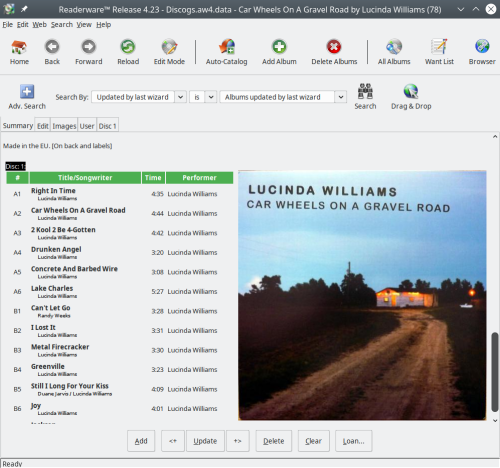Viewport: 500px width, 468px height.
Task: Add a new album
Action: point(279,52)
